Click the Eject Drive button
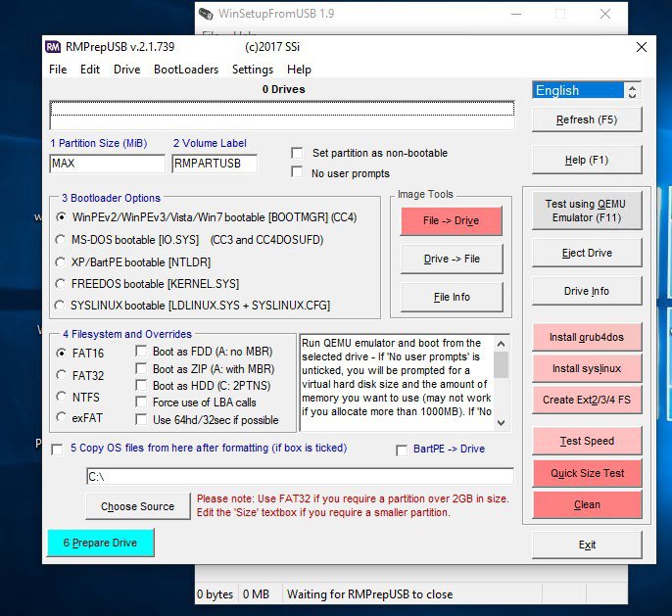 coord(587,253)
